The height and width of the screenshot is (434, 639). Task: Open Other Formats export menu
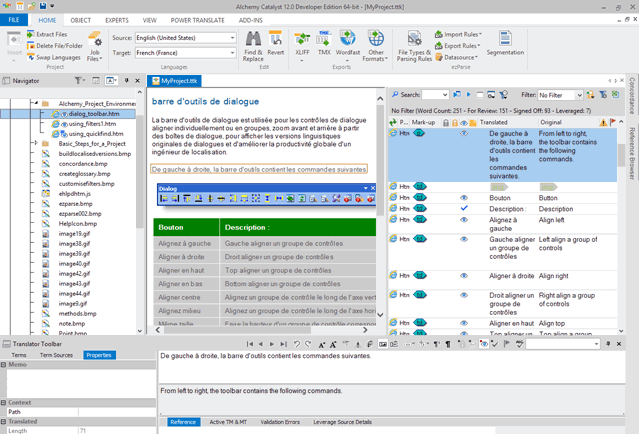click(375, 46)
